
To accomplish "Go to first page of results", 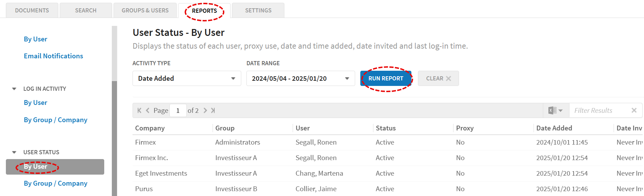I will click(139, 110).
